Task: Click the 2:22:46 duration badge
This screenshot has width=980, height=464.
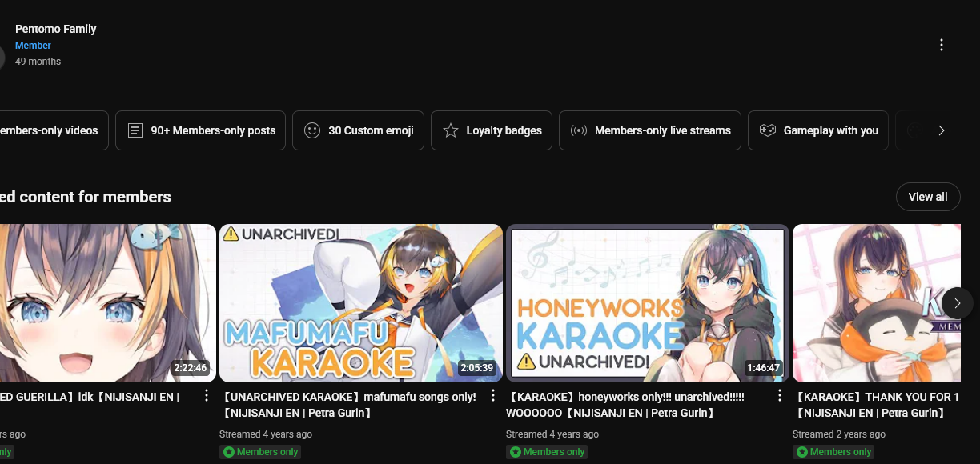Action: pyautogui.click(x=191, y=369)
